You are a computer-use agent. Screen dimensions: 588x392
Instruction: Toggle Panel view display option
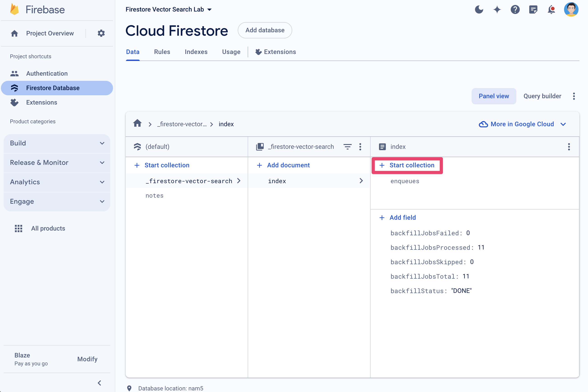pyautogui.click(x=494, y=96)
